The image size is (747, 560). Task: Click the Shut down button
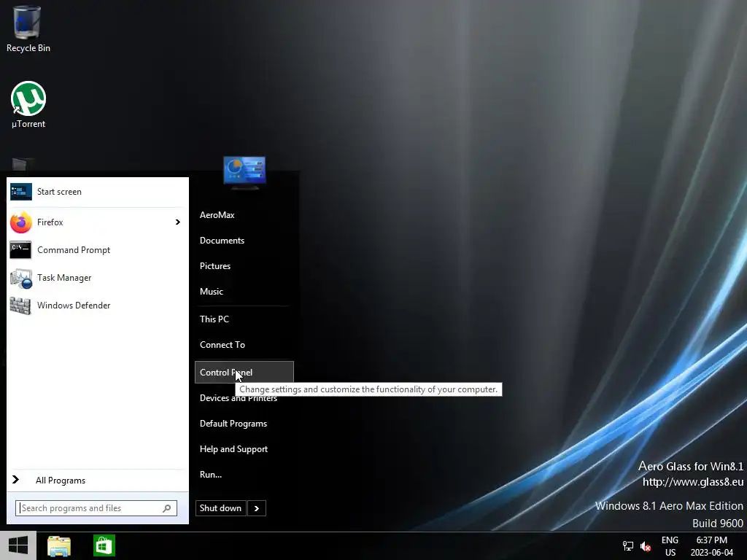pyautogui.click(x=220, y=508)
